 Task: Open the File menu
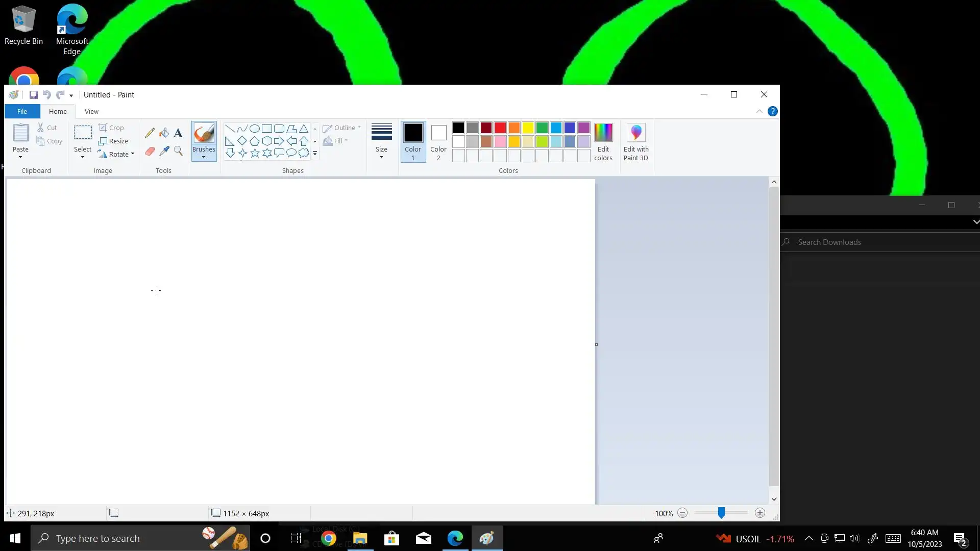tap(22, 111)
